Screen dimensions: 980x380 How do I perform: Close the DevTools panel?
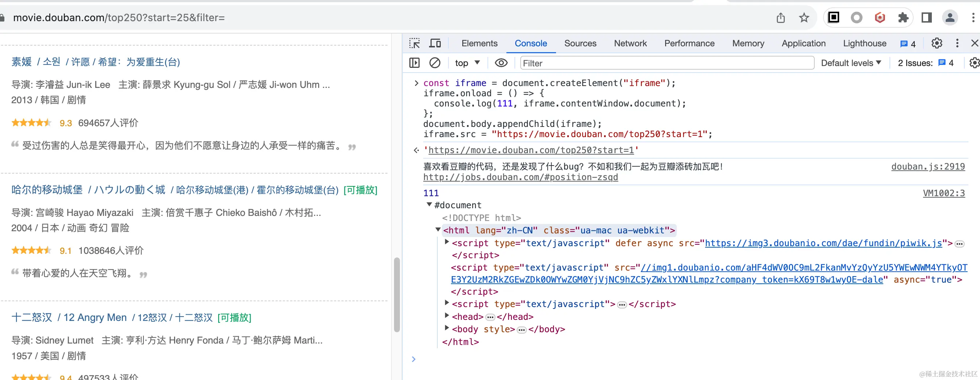click(974, 43)
